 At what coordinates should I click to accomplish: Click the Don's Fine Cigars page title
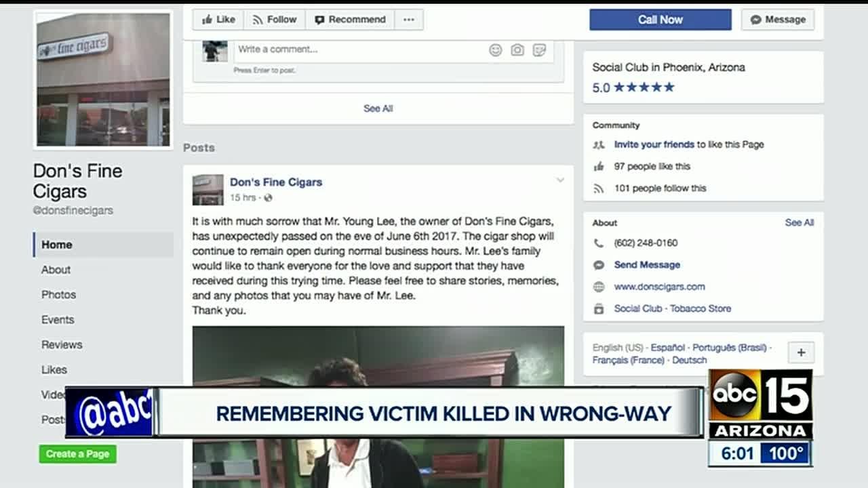(x=78, y=181)
